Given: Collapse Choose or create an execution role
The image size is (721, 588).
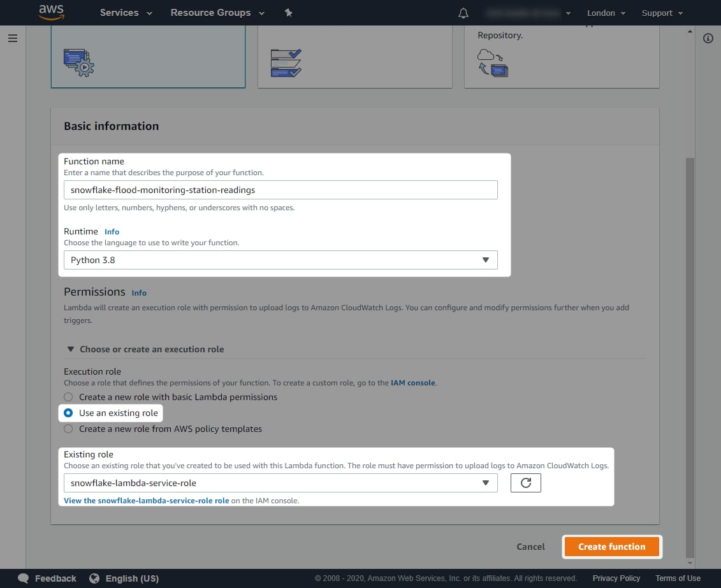Looking at the screenshot, I should point(146,349).
